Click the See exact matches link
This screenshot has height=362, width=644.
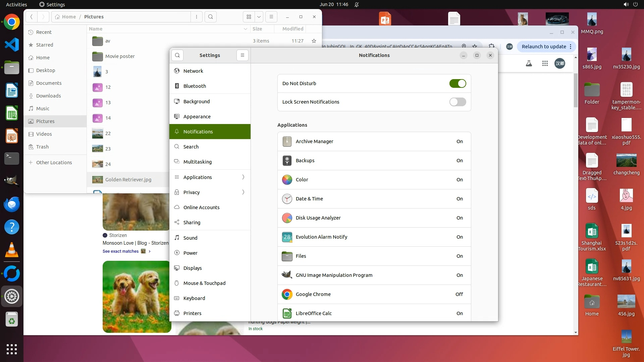point(120,251)
